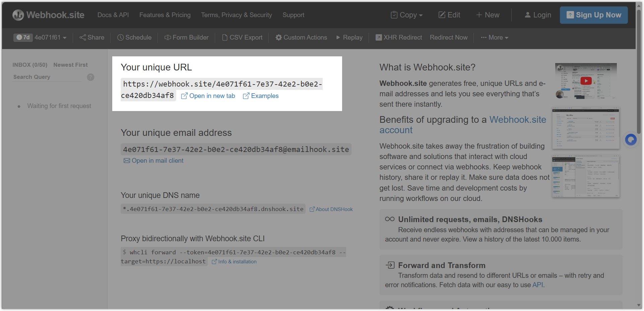Open the Schedule clock tool
This screenshot has height=311, width=644.
134,38
